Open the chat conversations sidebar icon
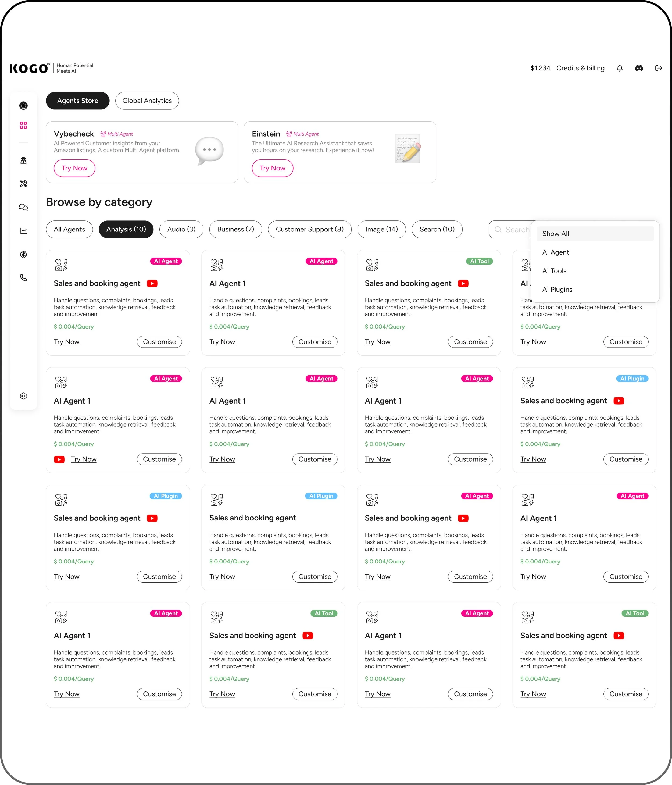The width and height of the screenshot is (672, 785). [x=23, y=207]
